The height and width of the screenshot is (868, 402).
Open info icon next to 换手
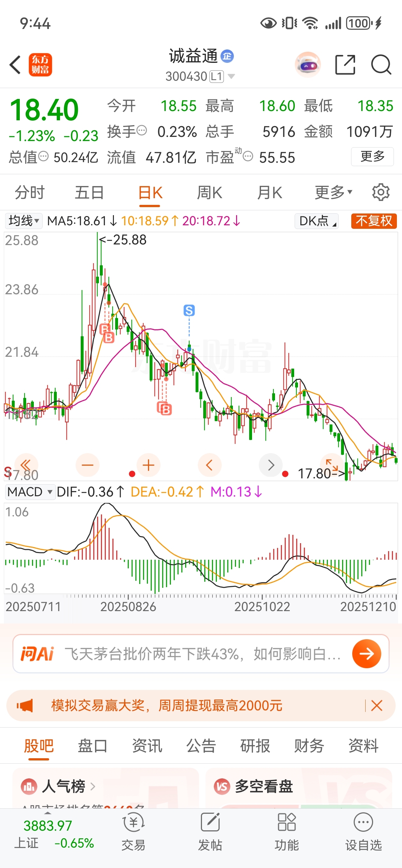point(142,131)
